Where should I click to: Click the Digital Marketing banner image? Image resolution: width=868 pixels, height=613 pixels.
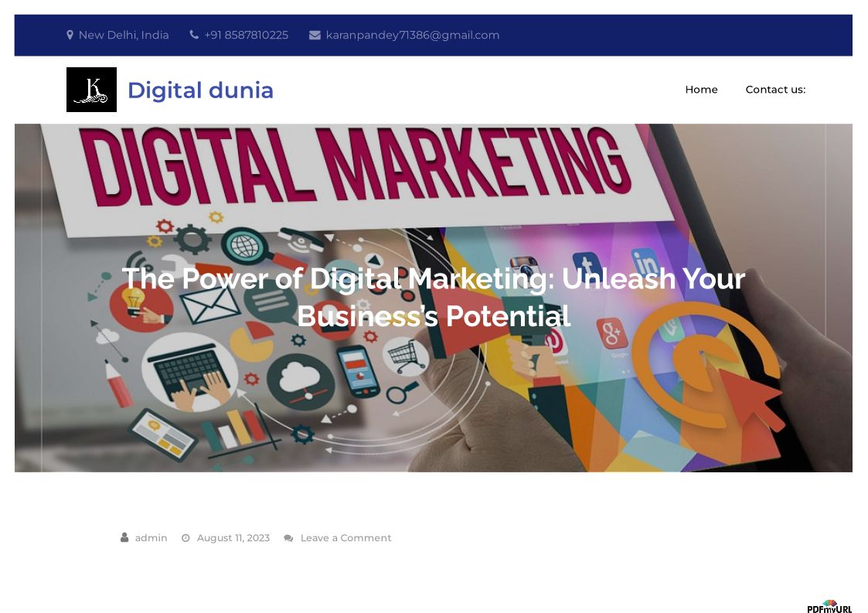click(434, 298)
